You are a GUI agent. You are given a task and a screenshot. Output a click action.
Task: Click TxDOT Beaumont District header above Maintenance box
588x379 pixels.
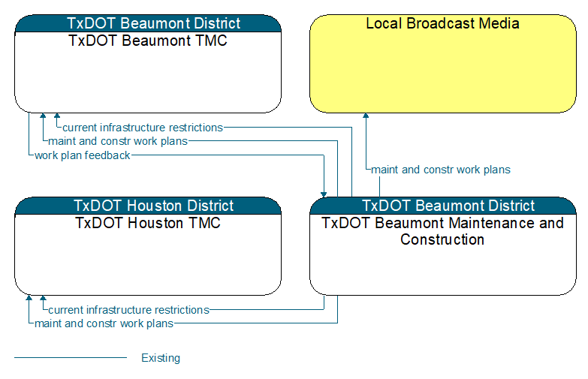(x=443, y=206)
